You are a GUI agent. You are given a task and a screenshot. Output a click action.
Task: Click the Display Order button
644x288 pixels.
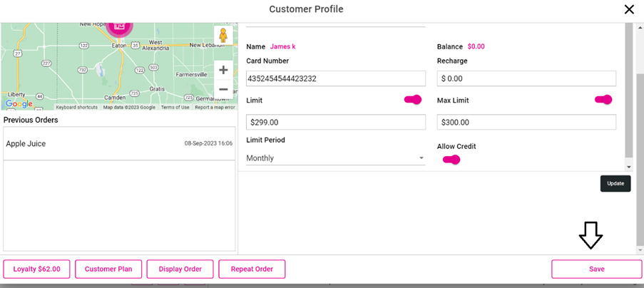click(180, 269)
